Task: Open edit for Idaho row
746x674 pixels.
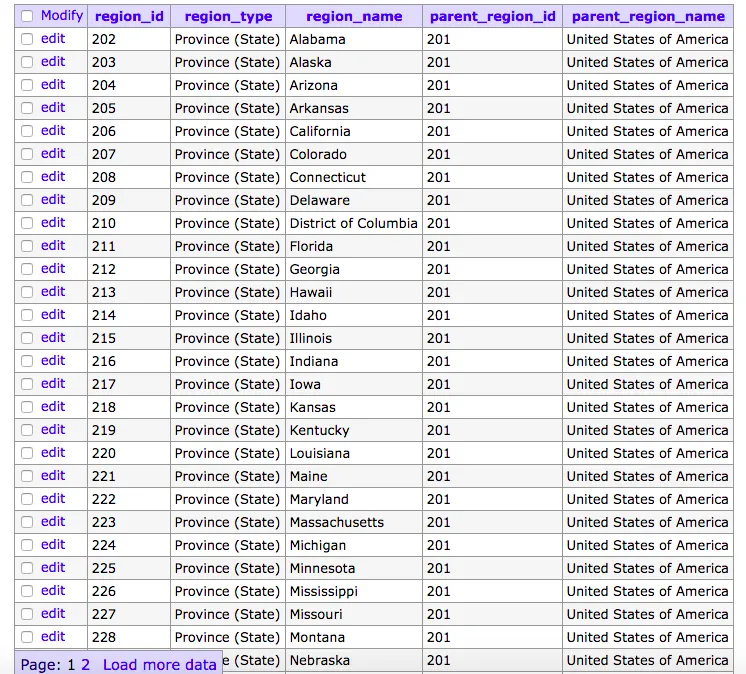Action: (53, 314)
